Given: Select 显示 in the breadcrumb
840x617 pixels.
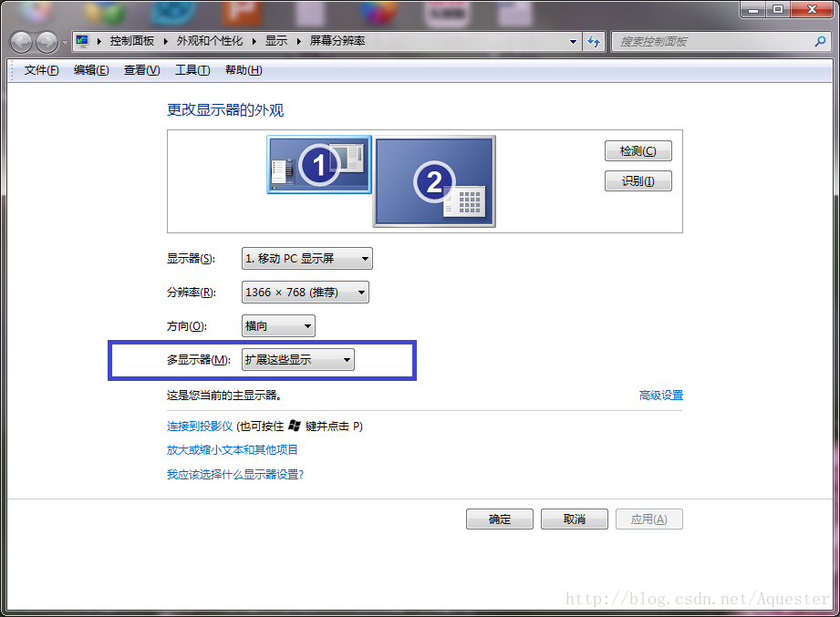Looking at the screenshot, I should (276, 41).
